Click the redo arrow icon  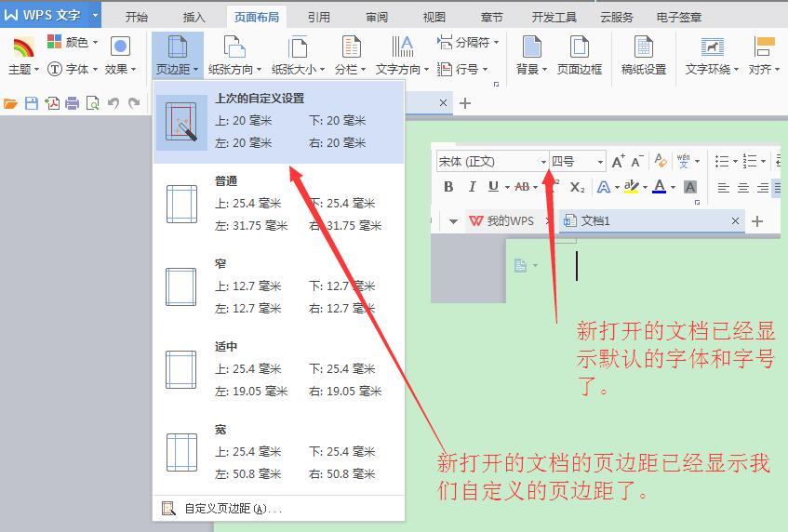pos(134,103)
